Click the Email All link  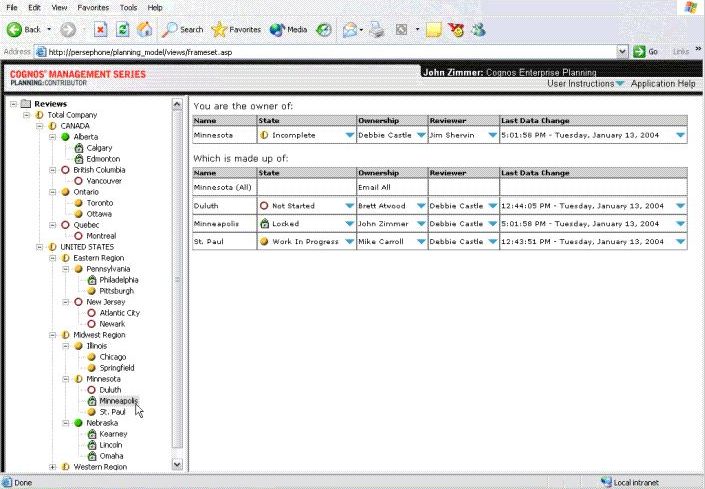(374, 187)
